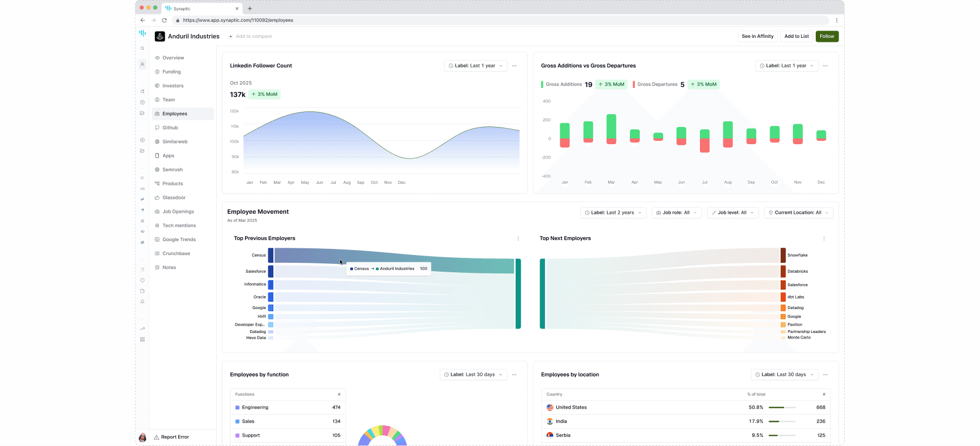This screenshot has width=980, height=446.
Task: Click 'Add to compare'
Action: coord(251,36)
